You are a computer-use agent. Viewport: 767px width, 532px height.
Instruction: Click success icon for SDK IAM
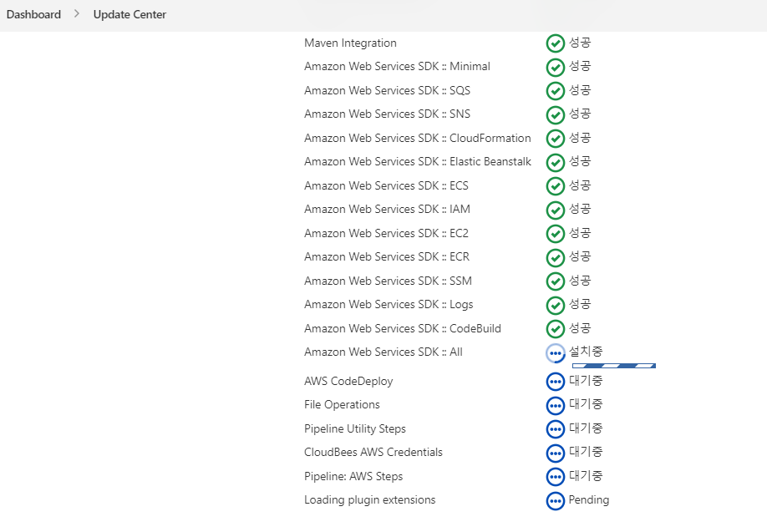555,210
